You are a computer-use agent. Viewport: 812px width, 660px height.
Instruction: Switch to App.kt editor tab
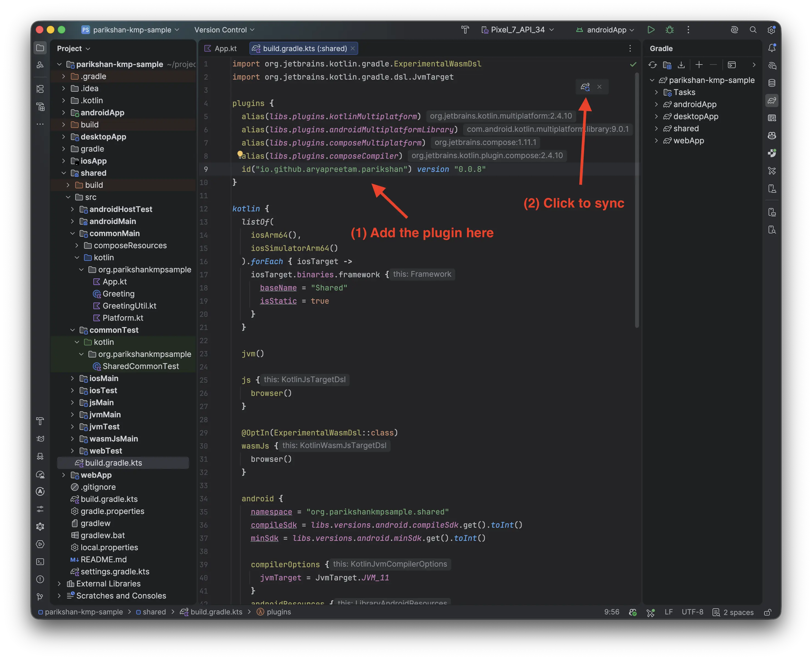pos(221,49)
